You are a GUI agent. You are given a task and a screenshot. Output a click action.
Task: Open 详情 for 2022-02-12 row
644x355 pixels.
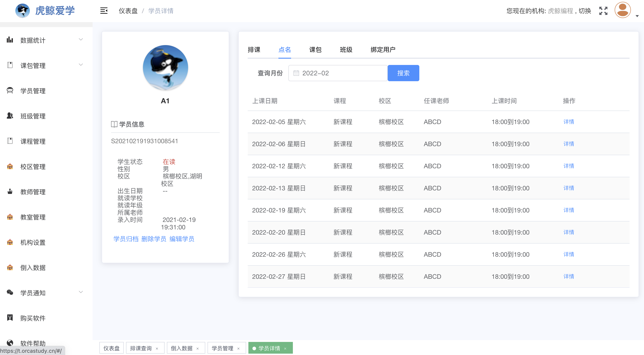(x=569, y=166)
